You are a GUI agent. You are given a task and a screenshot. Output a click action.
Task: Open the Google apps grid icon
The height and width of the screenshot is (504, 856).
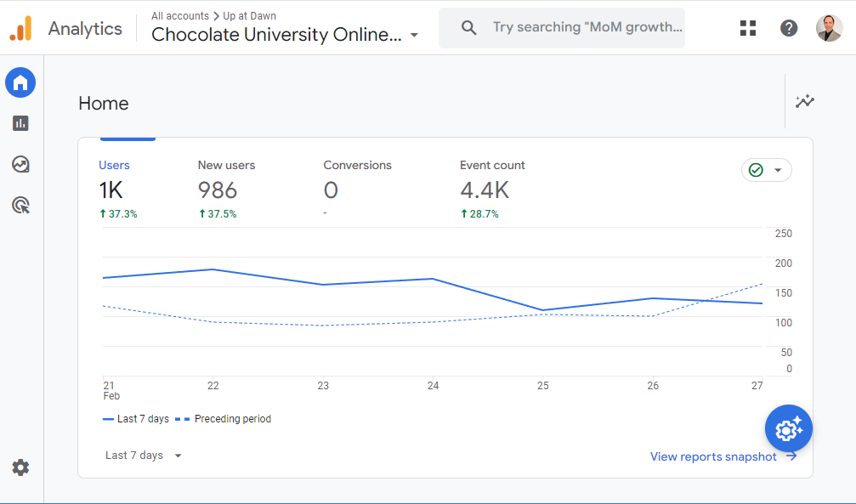748,28
